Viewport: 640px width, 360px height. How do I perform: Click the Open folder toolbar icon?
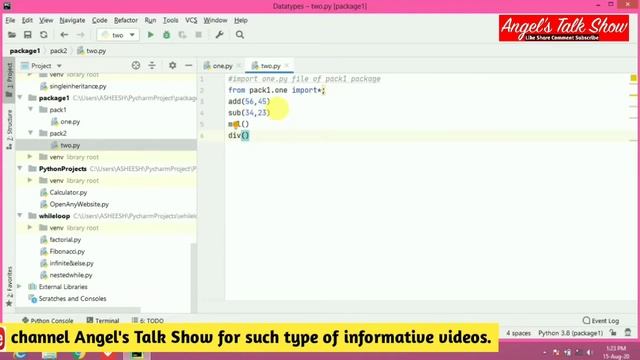coord(12,35)
